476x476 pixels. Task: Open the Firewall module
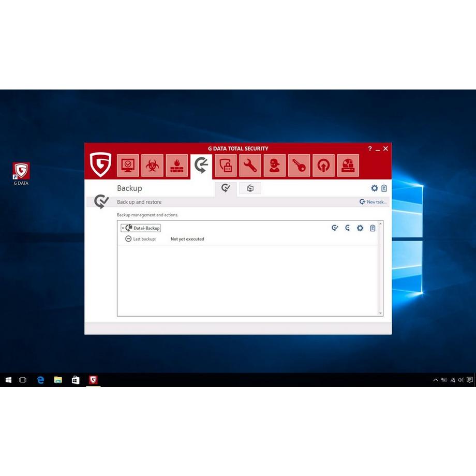176,165
